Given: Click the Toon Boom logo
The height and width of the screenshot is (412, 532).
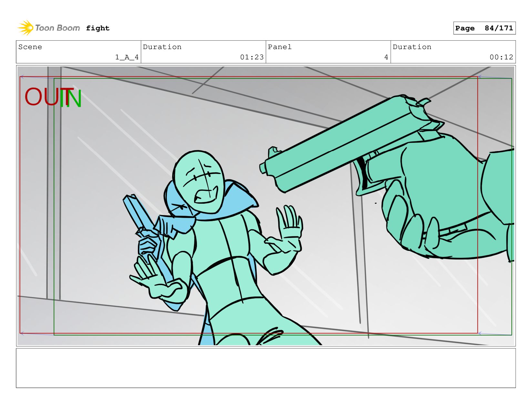Looking at the screenshot, I should 49,28.
